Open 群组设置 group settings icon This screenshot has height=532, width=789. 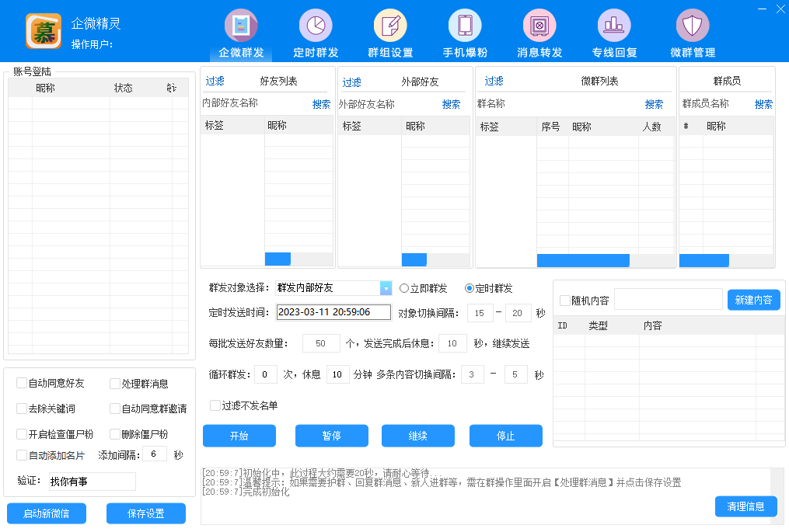point(389,23)
